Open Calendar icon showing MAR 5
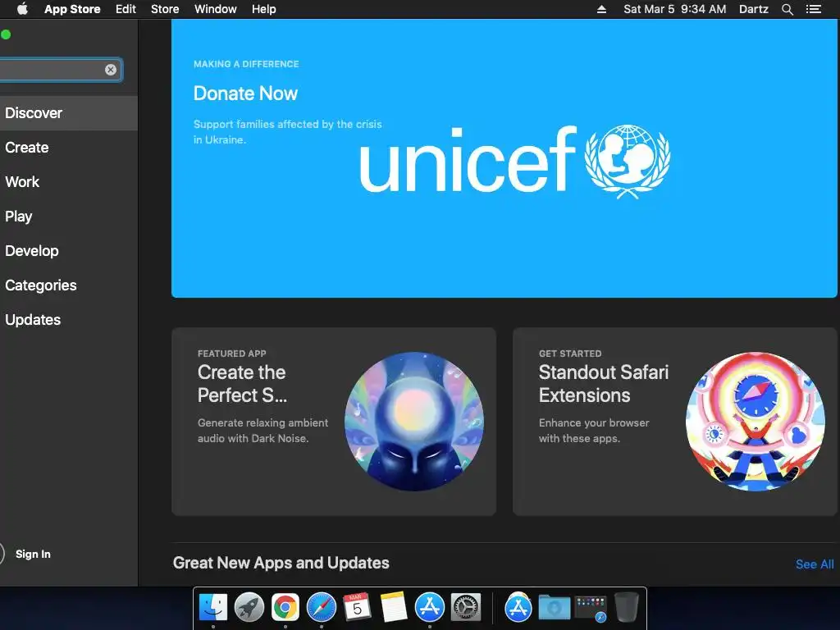The image size is (840, 630). click(358, 607)
